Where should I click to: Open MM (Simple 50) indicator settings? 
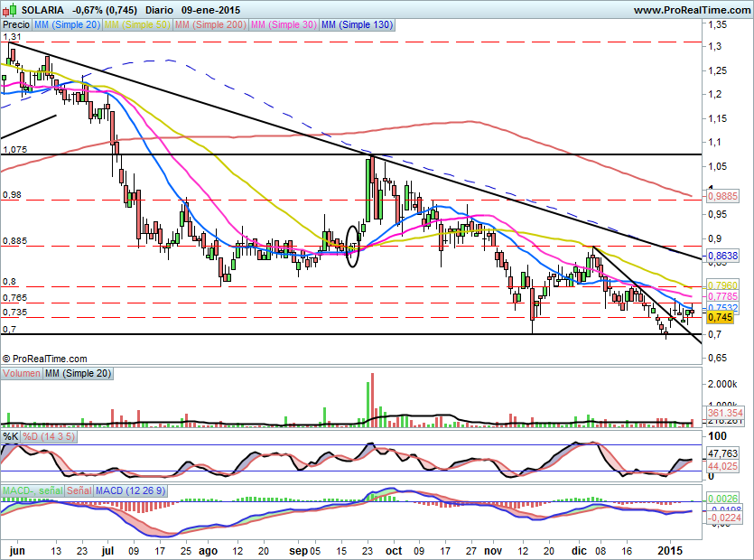coord(139,25)
